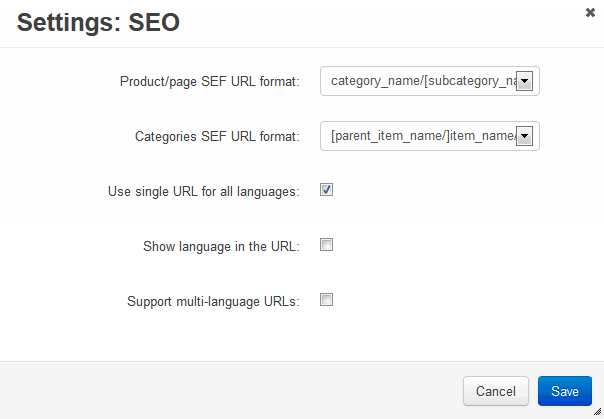The height and width of the screenshot is (419, 604).
Task: Enable Show language in the URL
Action: [326, 245]
